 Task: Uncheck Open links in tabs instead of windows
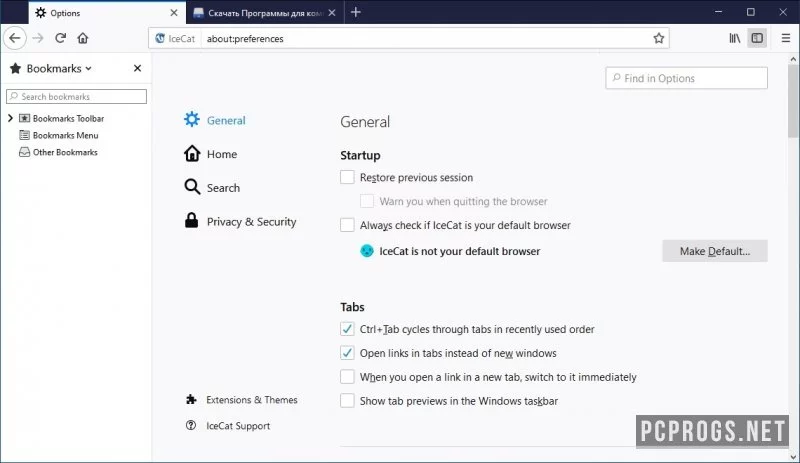coord(347,353)
